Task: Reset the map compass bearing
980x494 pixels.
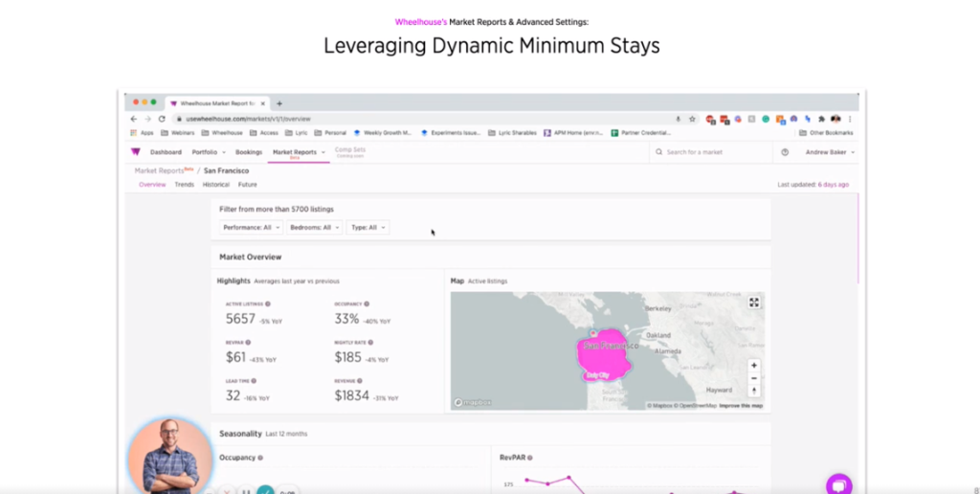Action: pyautogui.click(x=754, y=391)
